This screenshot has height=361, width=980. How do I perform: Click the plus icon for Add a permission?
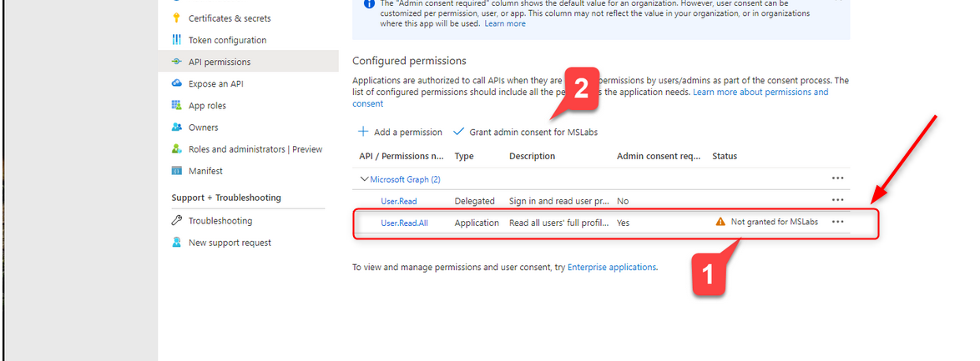coord(362,132)
